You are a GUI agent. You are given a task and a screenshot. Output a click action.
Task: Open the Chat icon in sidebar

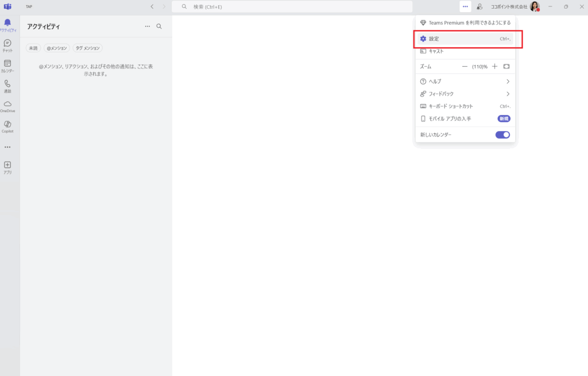[7, 44]
